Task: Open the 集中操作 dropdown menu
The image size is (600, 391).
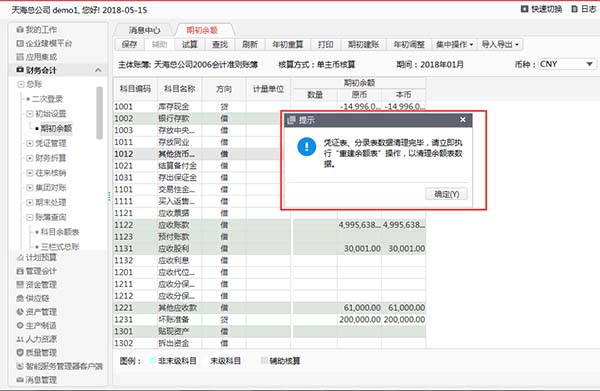Action: point(455,44)
